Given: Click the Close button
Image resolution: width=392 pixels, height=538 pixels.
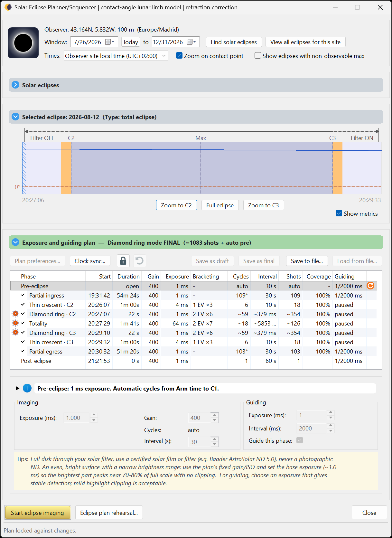Looking at the screenshot, I should [x=369, y=513].
